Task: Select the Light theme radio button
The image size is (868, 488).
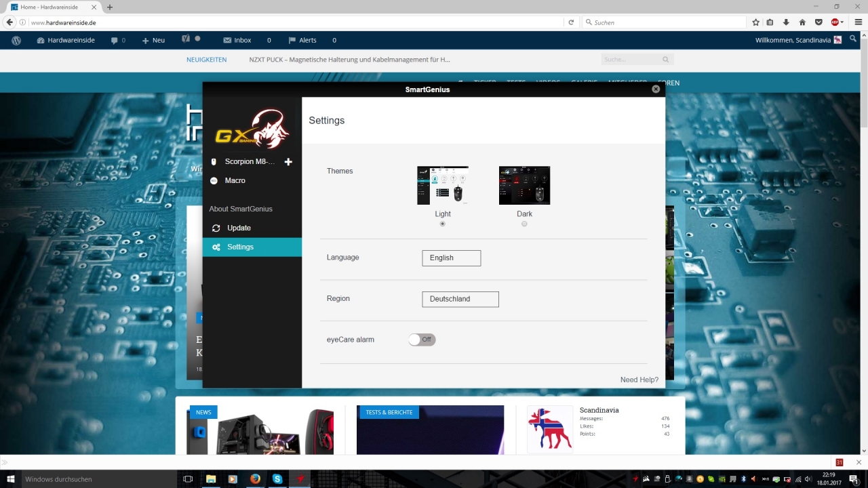Action: 443,224
